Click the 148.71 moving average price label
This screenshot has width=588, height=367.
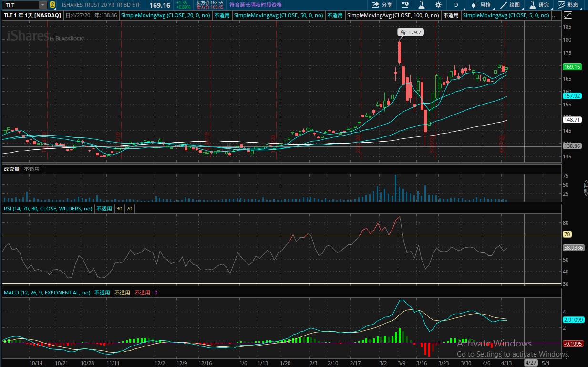[x=572, y=120]
